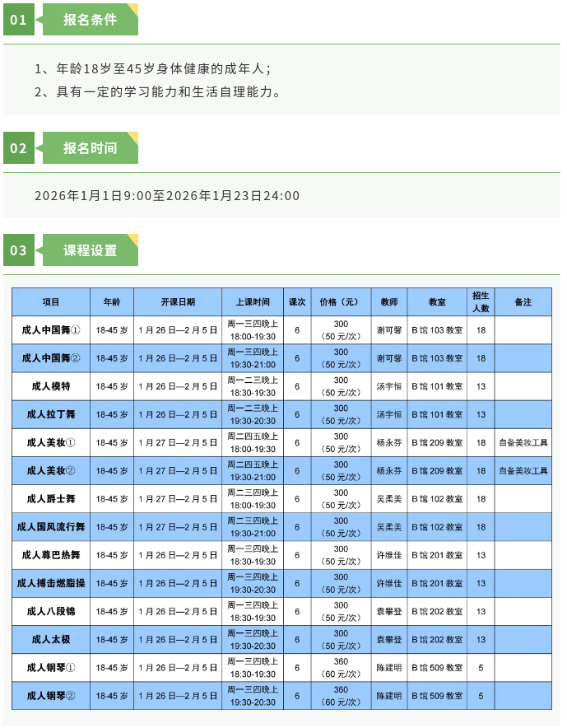The height and width of the screenshot is (728, 567).
Task: Click the green 01 section number badge
Action: coord(19,20)
